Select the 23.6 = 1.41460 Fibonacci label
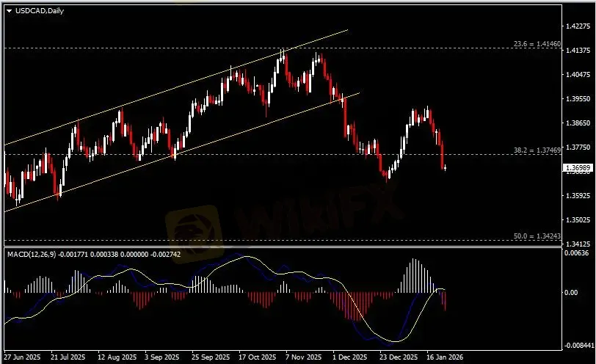 (537, 44)
